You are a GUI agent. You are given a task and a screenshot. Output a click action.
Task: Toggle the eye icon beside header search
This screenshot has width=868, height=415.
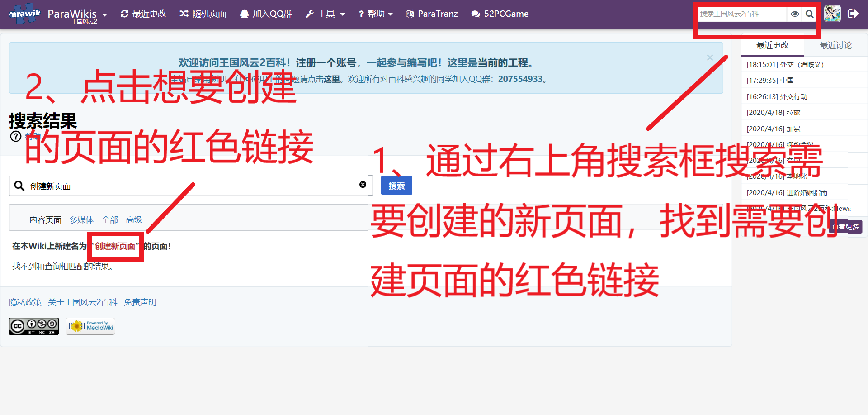[794, 14]
